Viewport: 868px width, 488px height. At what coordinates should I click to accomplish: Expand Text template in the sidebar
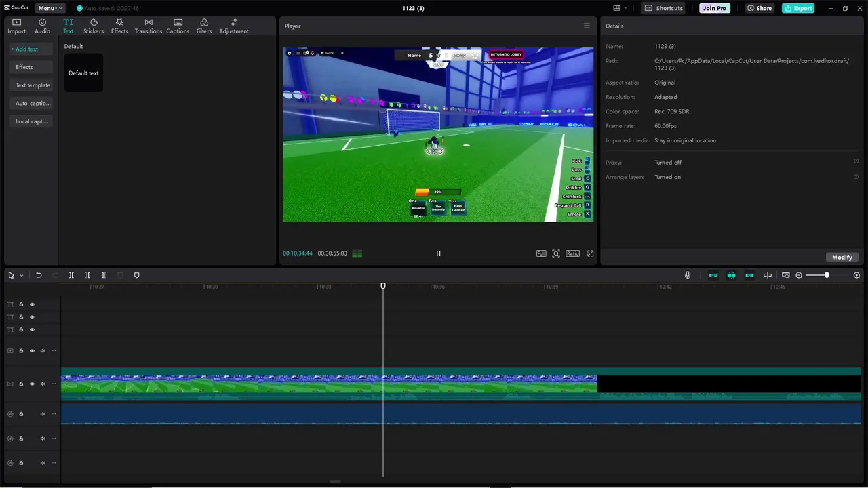(31, 85)
